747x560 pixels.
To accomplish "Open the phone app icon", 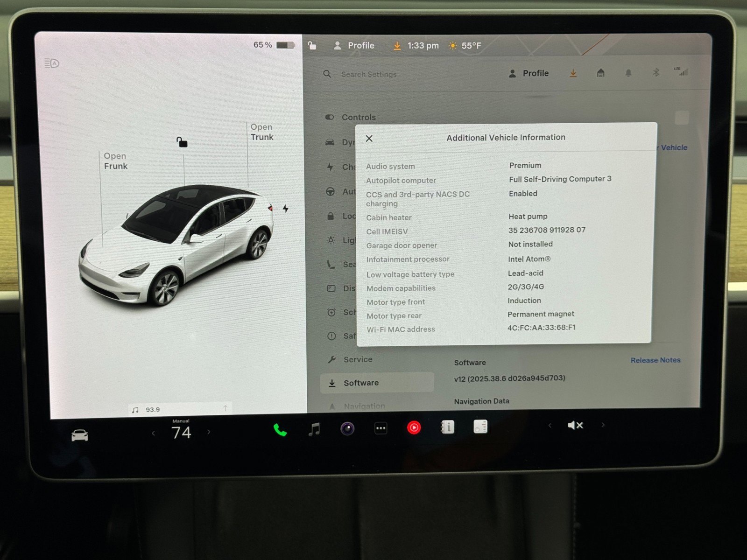I will pos(280,427).
